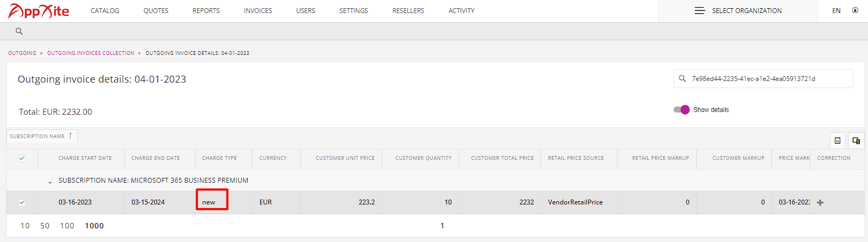The height and width of the screenshot is (242, 868).
Task: Click the sort arrow on Subscription Name chip
Action: (71, 136)
